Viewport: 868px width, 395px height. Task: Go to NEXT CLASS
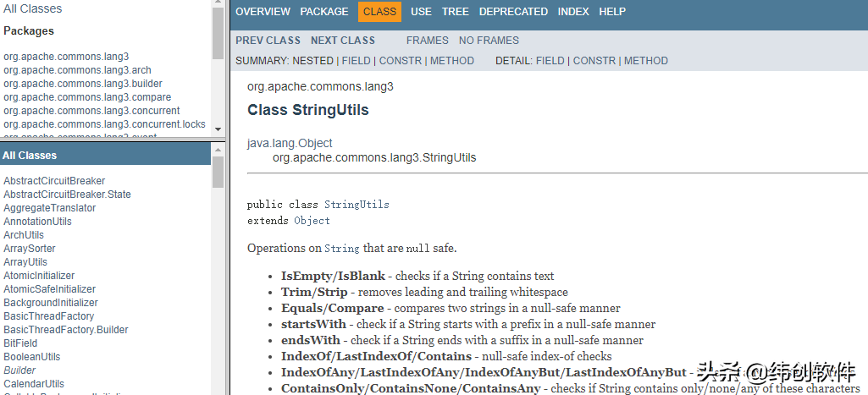pos(343,41)
